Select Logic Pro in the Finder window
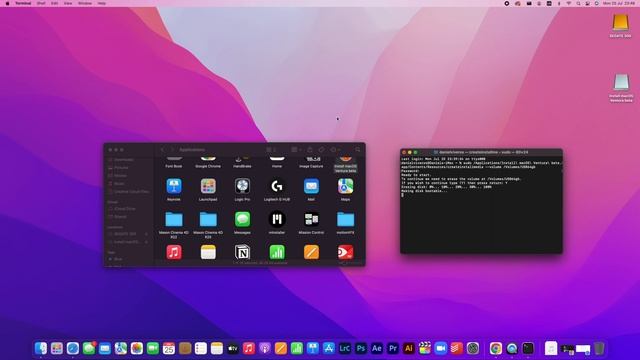This screenshot has width=640, height=360. pyautogui.click(x=242, y=186)
